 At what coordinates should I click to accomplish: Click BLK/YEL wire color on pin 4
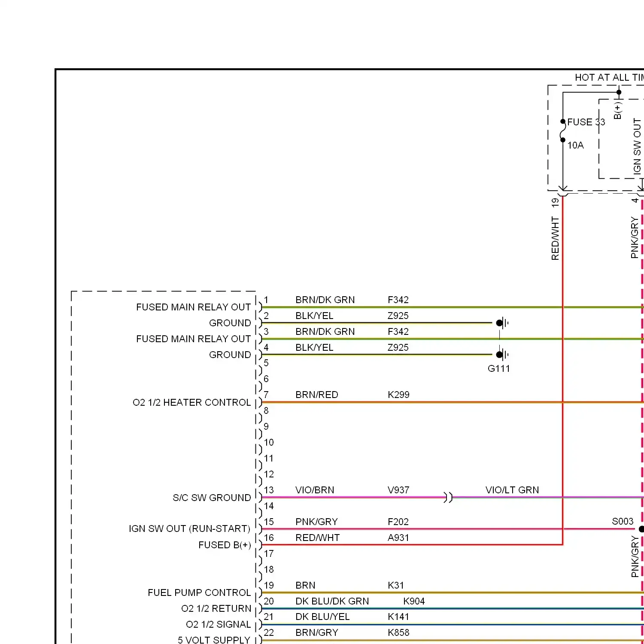(314, 347)
